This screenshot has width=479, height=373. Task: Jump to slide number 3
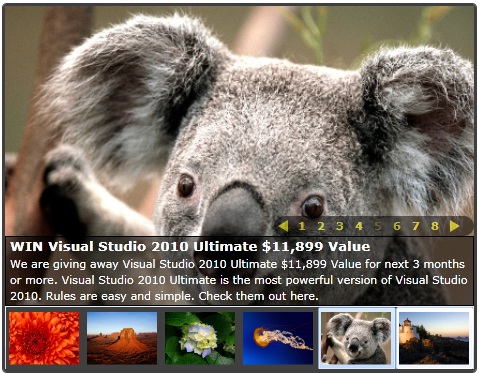[340, 226]
